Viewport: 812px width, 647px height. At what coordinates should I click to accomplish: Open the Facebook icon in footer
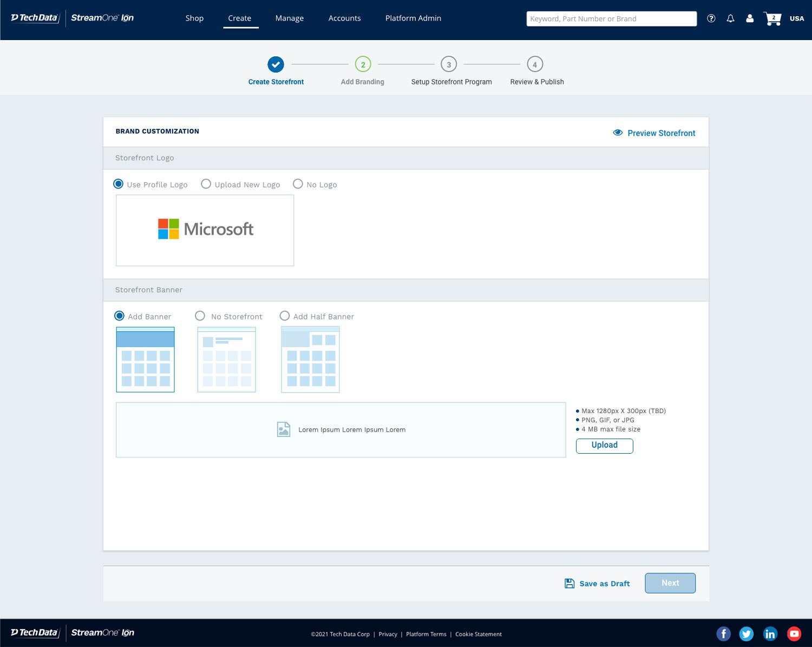tap(723, 633)
